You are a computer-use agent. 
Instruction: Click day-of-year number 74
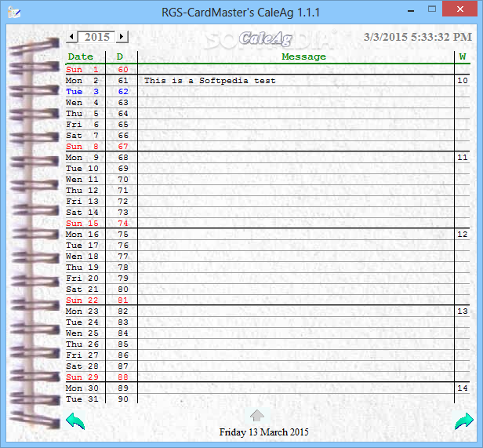coord(123,224)
